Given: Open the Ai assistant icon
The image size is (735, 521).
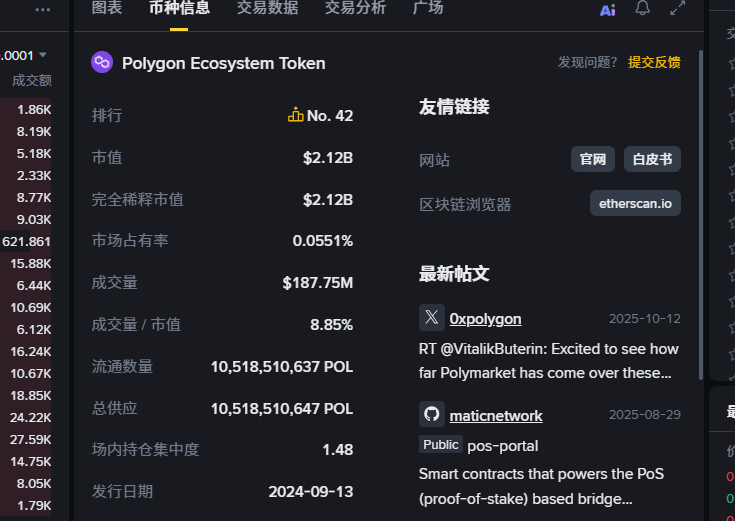Looking at the screenshot, I should (608, 10).
